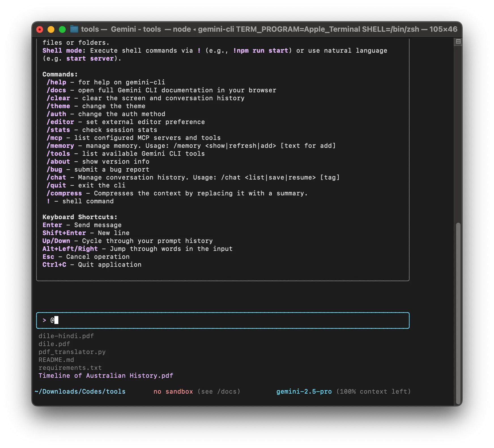Viewport: 494px width, 448px height.
Task: Click the scrollbar thumb on the right edge
Action: click(458, 314)
